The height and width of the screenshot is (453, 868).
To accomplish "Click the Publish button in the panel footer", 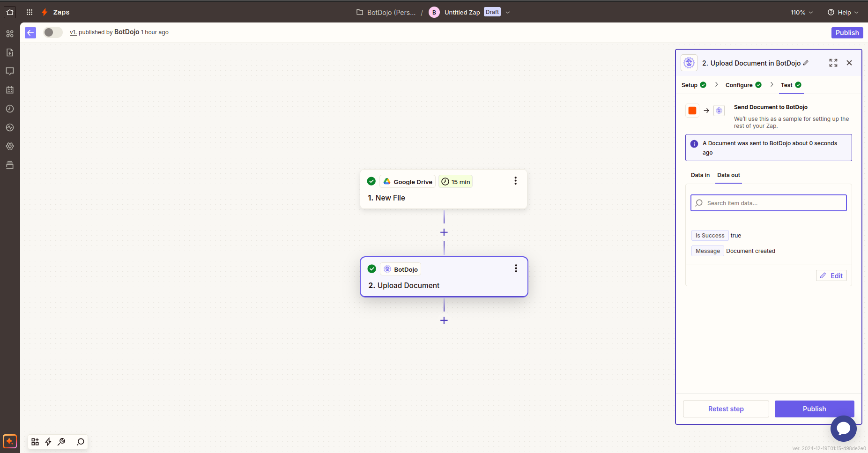I will [x=814, y=409].
